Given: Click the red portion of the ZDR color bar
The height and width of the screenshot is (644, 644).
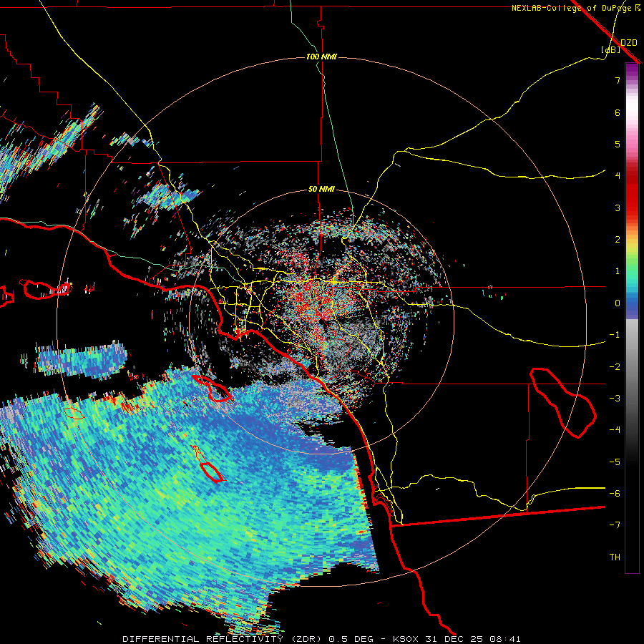Looking at the screenshot, I should [632, 193].
